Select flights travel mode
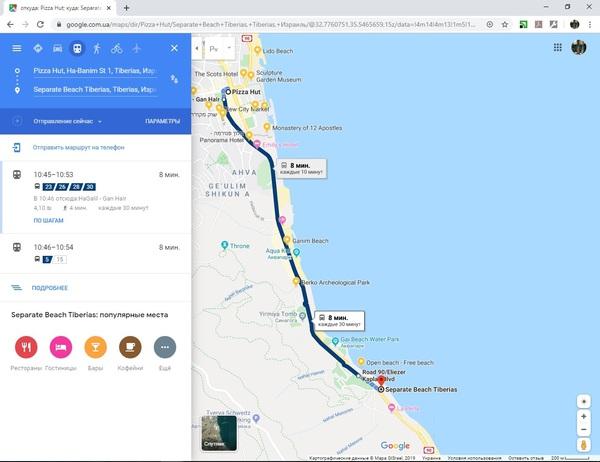Screen dimensions: 600x462 click(137, 48)
